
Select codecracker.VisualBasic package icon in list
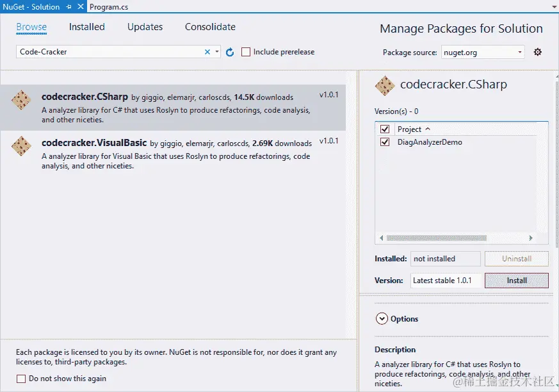(x=21, y=146)
